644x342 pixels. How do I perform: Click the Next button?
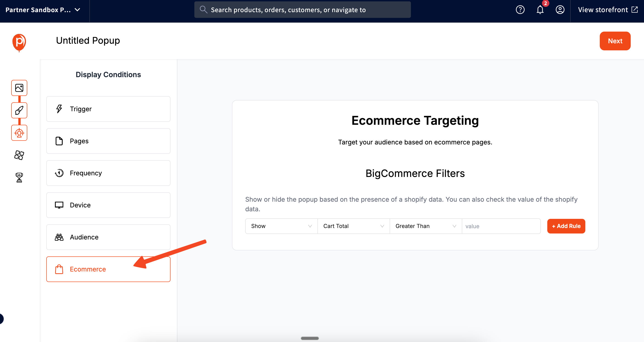pos(615,41)
